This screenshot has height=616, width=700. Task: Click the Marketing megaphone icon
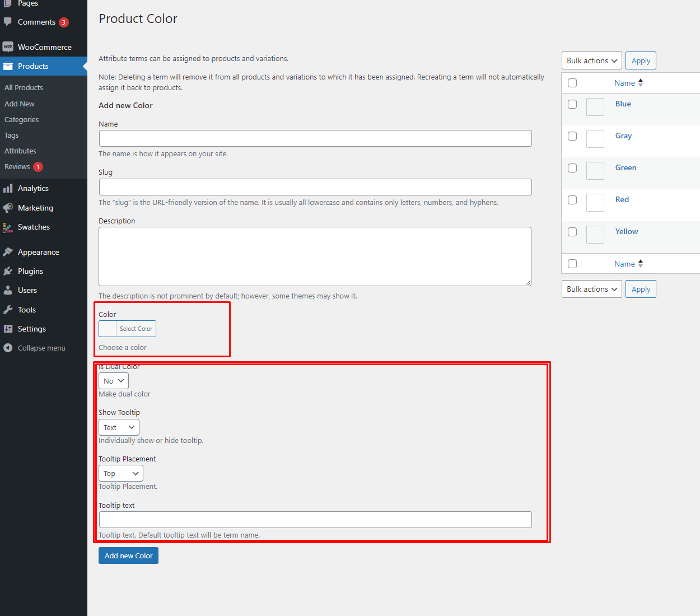[x=8, y=208]
